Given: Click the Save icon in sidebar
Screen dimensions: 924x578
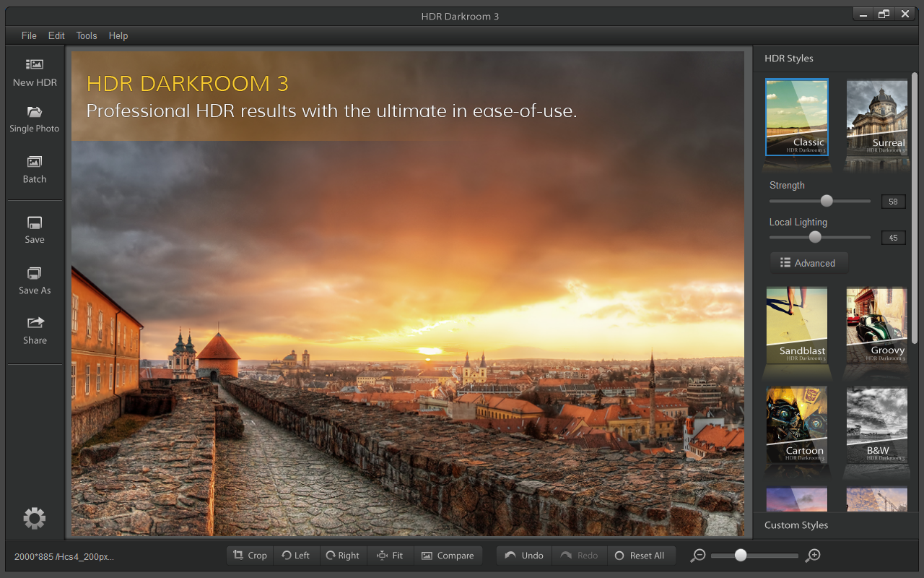Looking at the screenshot, I should (x=35, y=224).
